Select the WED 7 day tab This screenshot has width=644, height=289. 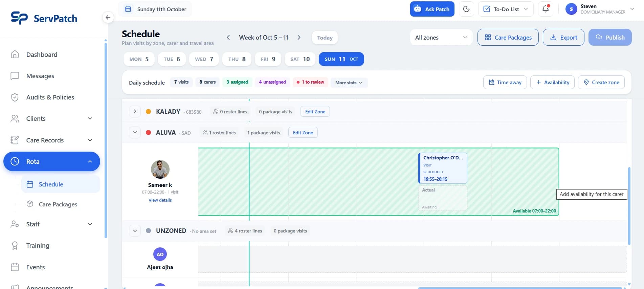[x=204, y=59]
